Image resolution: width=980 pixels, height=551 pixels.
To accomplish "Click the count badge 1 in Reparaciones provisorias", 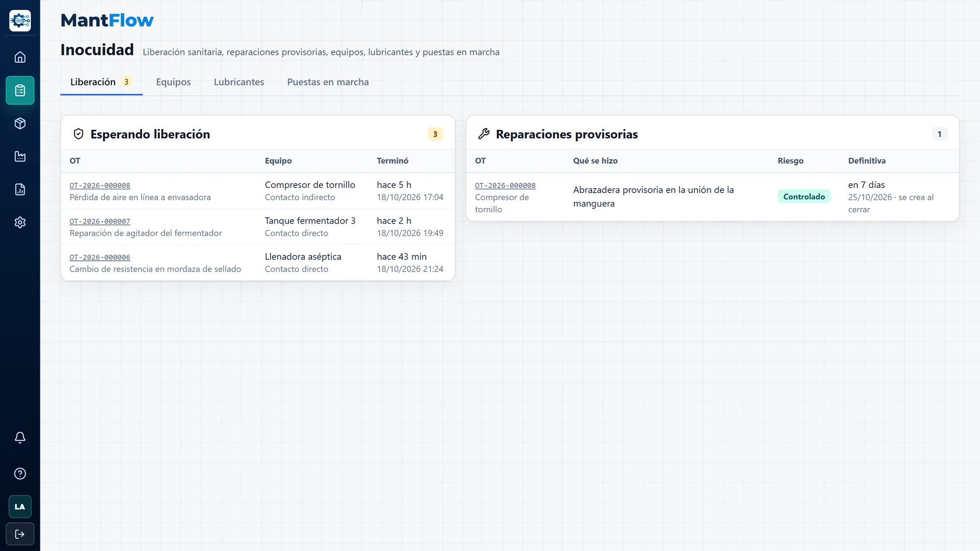I will [x=939, y=134].
